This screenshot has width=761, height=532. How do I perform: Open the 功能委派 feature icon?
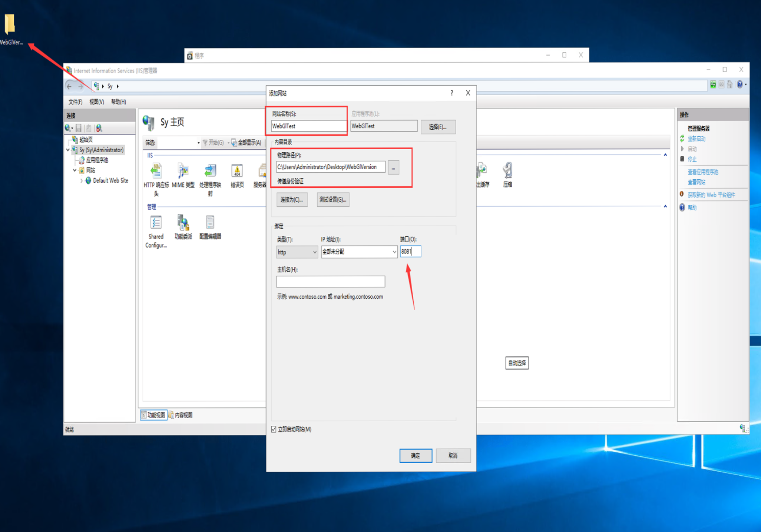click(183, 223)
